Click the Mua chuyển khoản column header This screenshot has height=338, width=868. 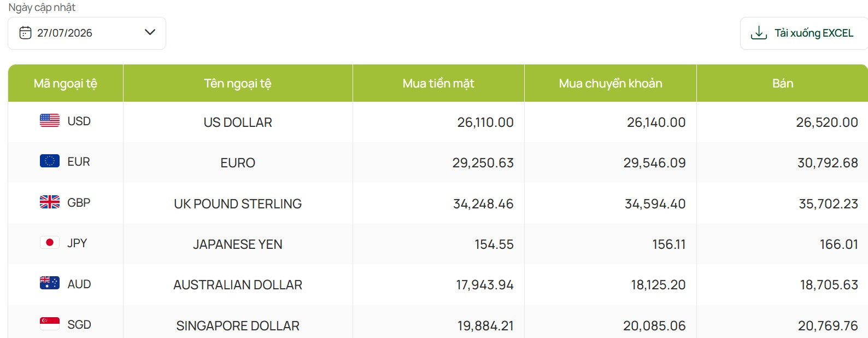(x=611, y=83)
